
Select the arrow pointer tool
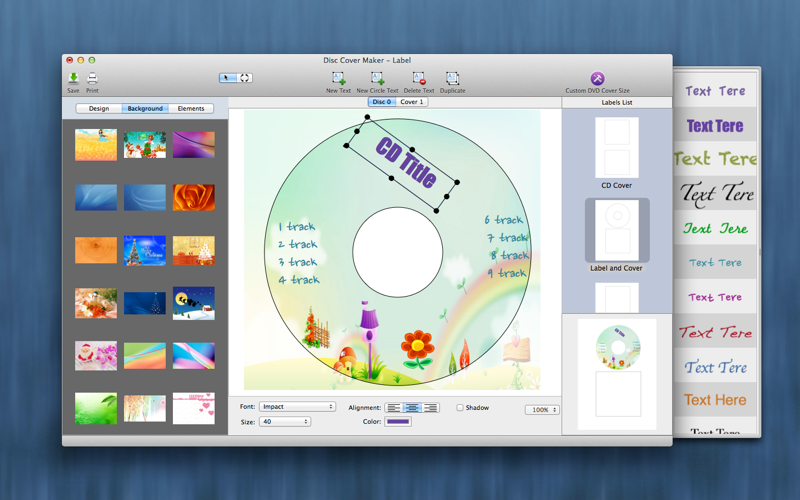(228, 78)
